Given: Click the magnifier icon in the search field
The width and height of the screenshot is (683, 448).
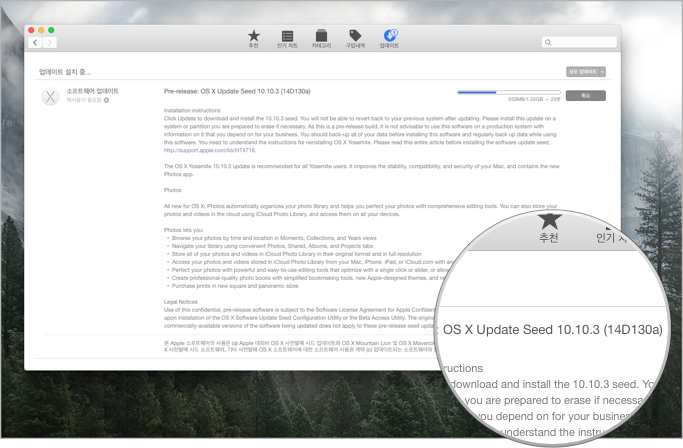Looking at the screenshot, I should pyautogui.click(x=548, y=42).
